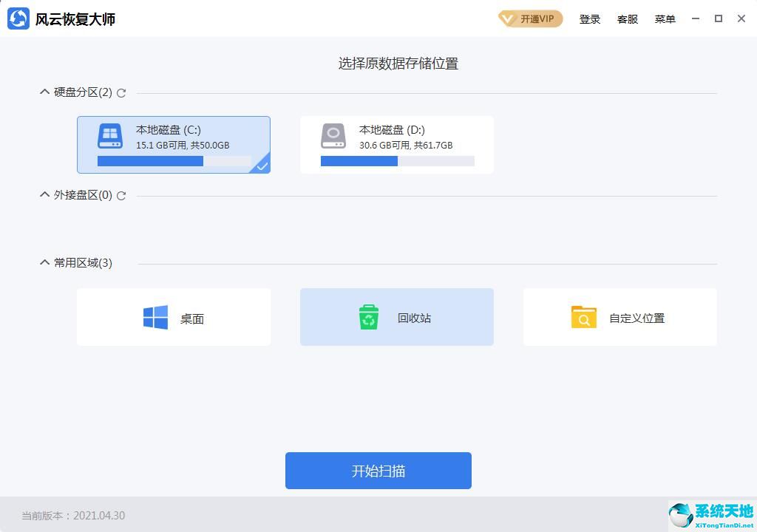
Task: Click the C: system drive icon
Action: click(x=110, y=136)
